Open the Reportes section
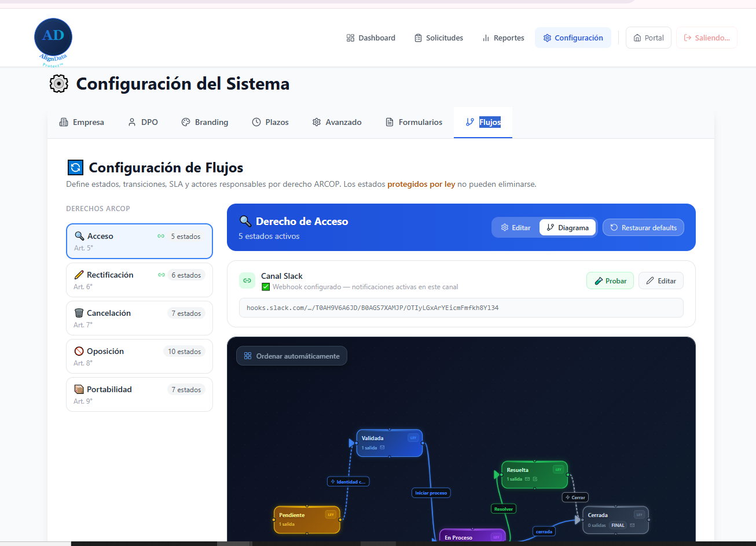756x546 pixels. pyautogui.click(x=503, y=38)
